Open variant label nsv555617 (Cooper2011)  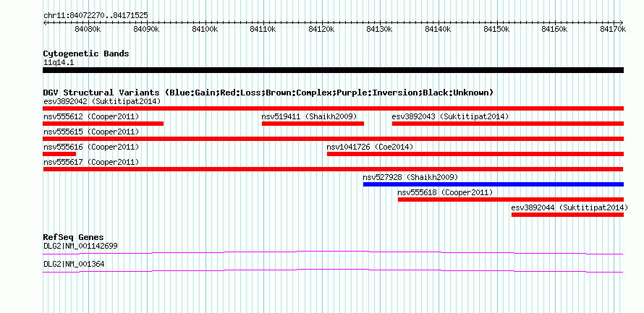tap(91, 162)
